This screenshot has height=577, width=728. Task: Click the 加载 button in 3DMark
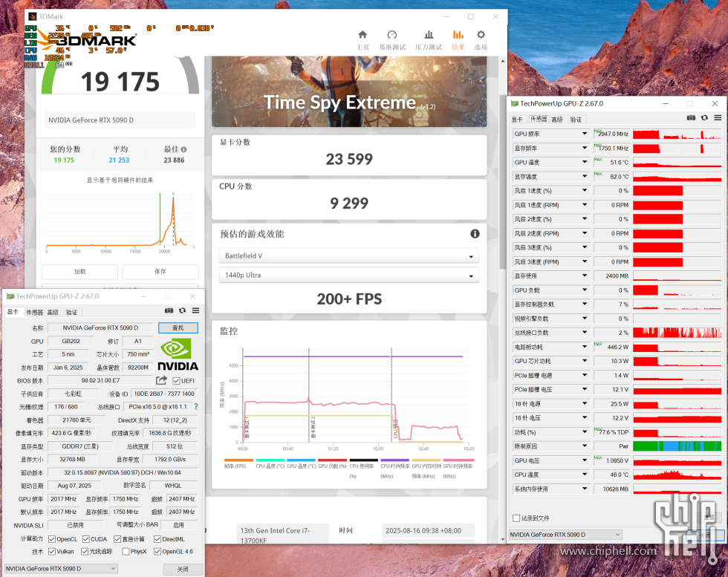[x=80, y=272]
